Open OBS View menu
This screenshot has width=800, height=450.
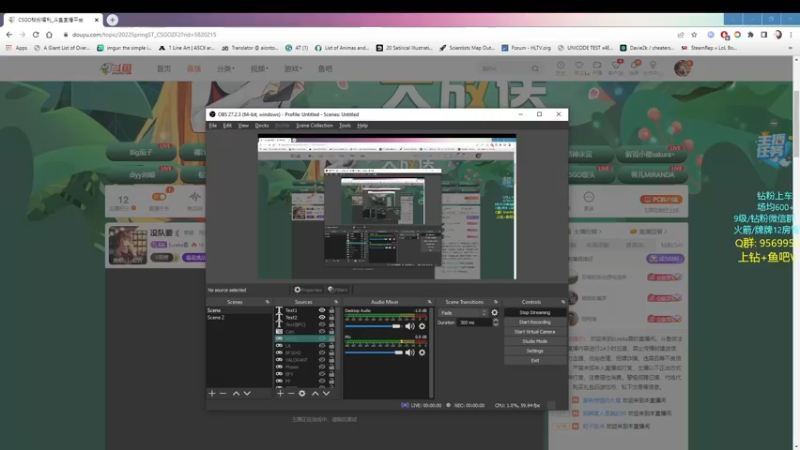point(243,126)
